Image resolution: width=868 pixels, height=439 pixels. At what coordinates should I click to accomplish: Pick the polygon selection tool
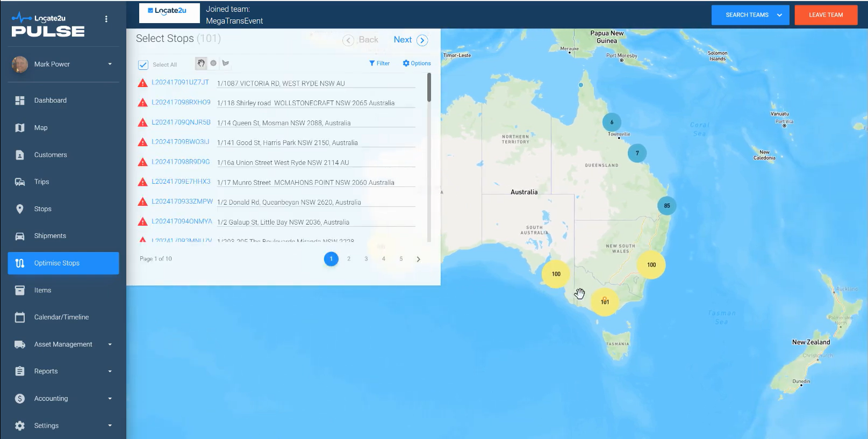(x=226, y=63)
